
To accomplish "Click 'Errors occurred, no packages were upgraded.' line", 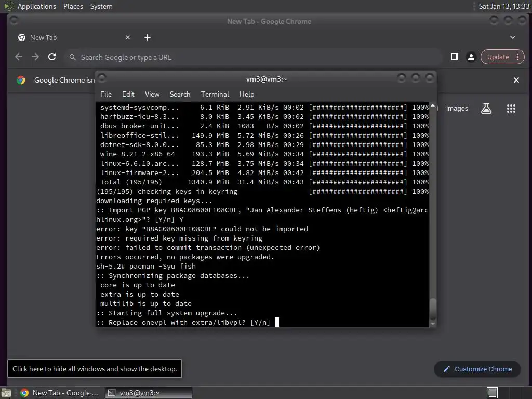I will (185, 257).
